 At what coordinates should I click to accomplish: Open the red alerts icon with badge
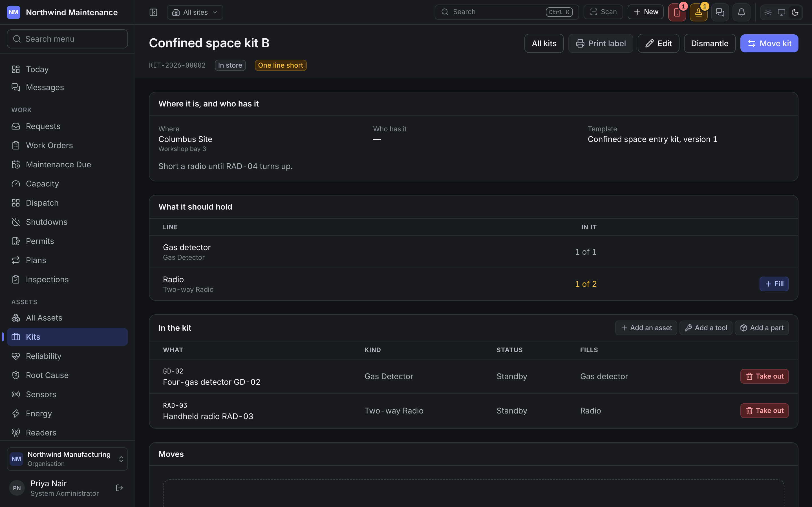(x=677, y=12)
